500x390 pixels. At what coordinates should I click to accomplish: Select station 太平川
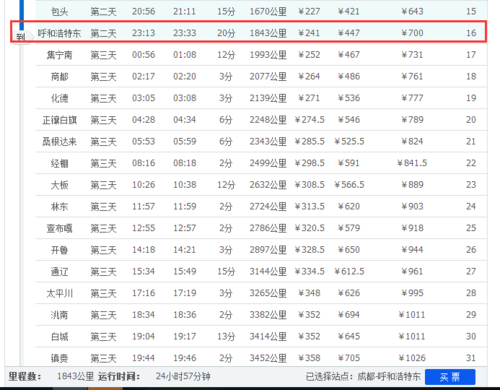[x=59, y=293]
